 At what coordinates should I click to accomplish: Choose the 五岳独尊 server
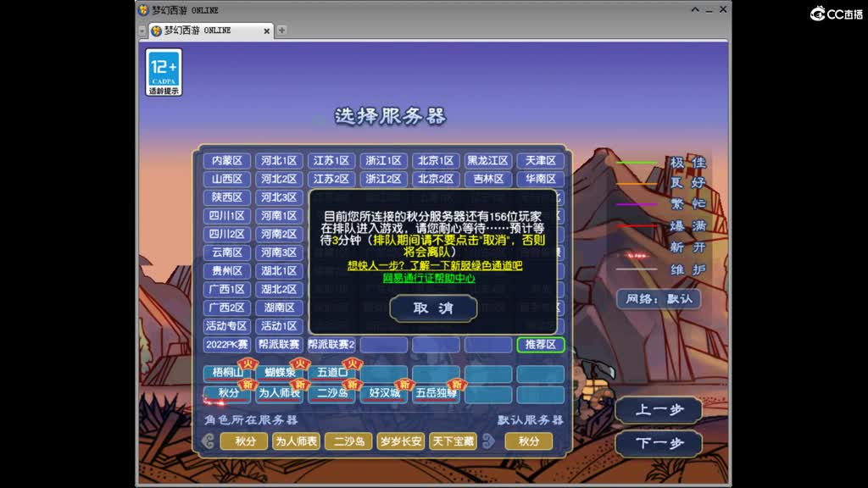point(436,393)
